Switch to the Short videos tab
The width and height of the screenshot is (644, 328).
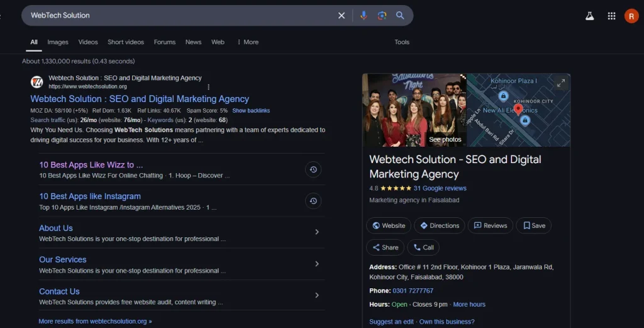[x=126, y=42]
